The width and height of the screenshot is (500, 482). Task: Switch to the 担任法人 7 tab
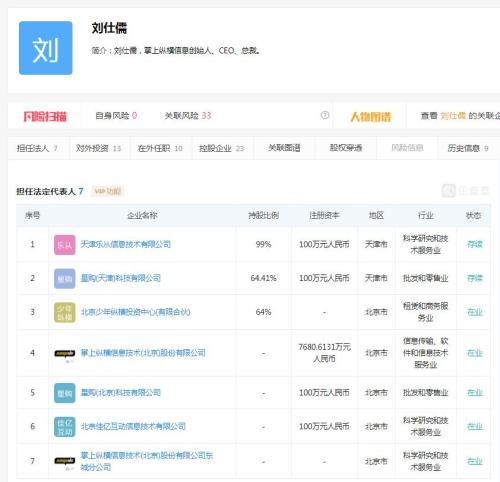pyautogui.click(x=37, y=148)
